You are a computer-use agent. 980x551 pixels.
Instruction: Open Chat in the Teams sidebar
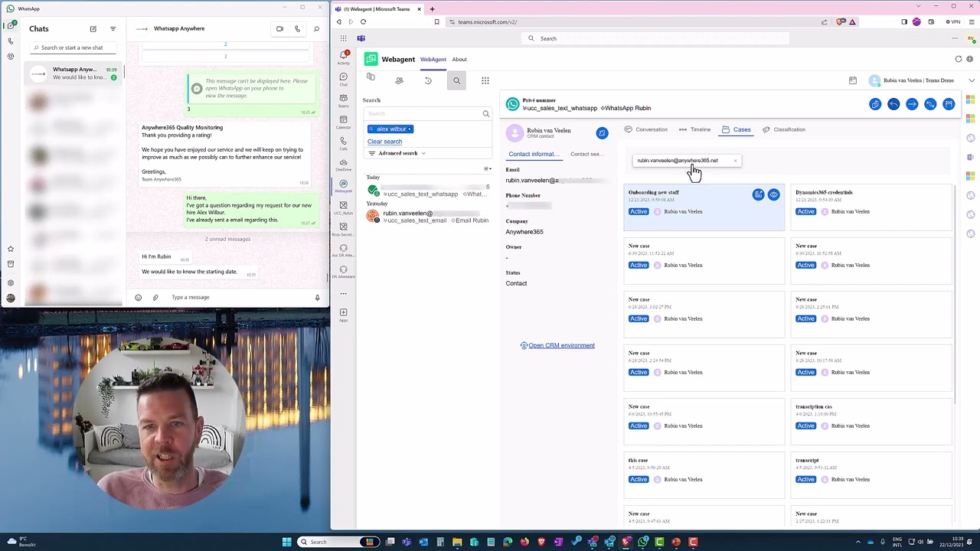point(344,79)
